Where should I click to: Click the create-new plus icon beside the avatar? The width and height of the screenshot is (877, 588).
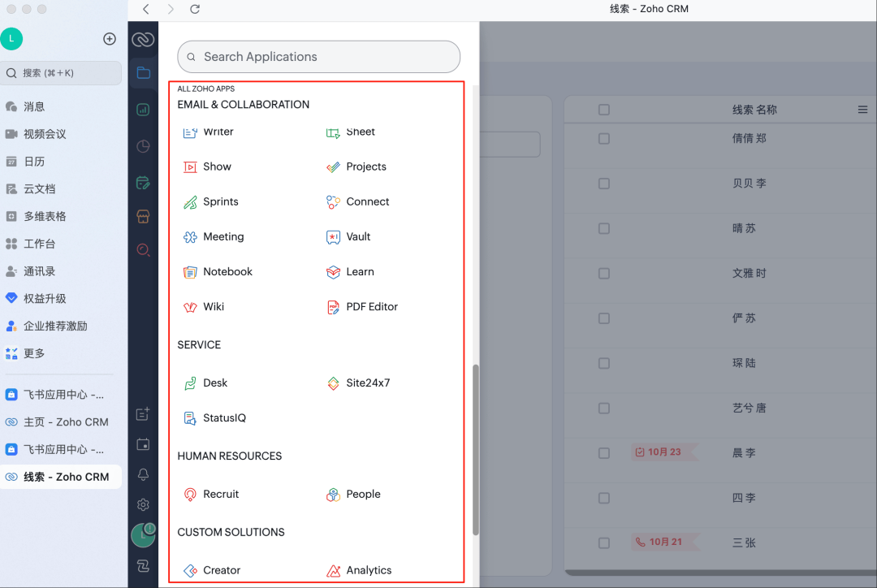[x=110, y=39]
